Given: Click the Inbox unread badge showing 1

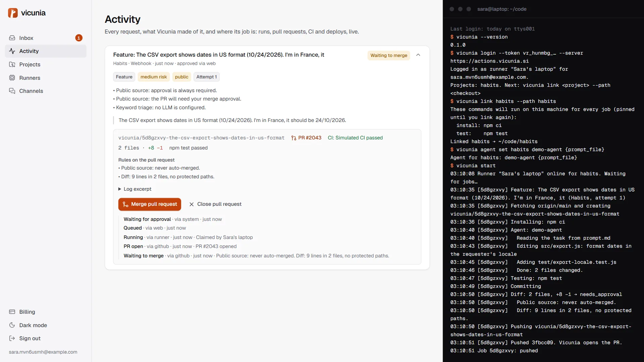Looking at the screenshot, I should (x=79, y=38).
